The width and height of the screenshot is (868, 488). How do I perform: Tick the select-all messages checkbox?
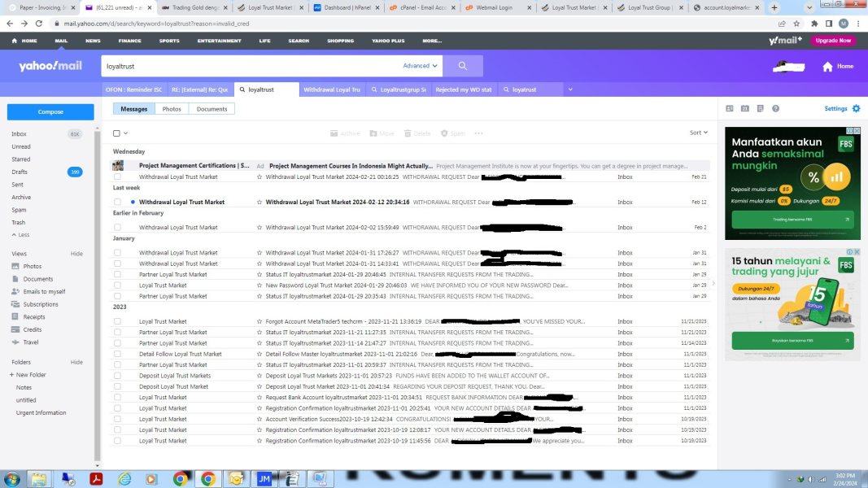(x=116, y=133)
